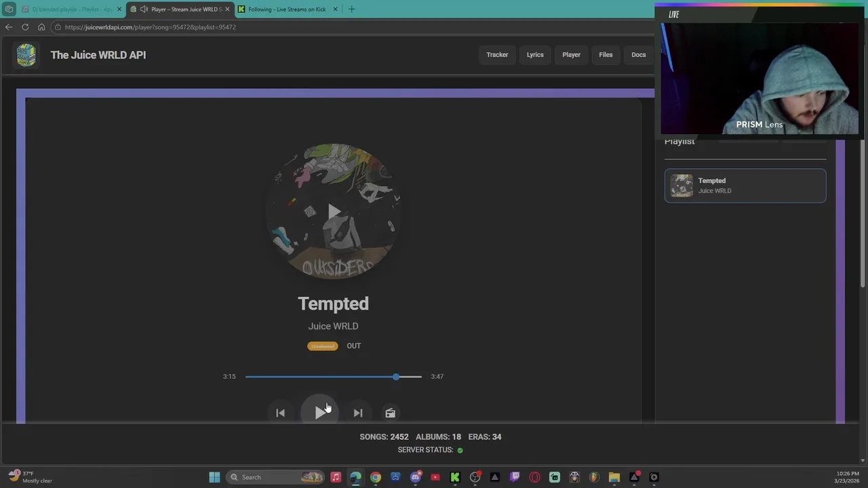
Task: Select Tempted in the playlist panel
Action: tap(745, 186)
